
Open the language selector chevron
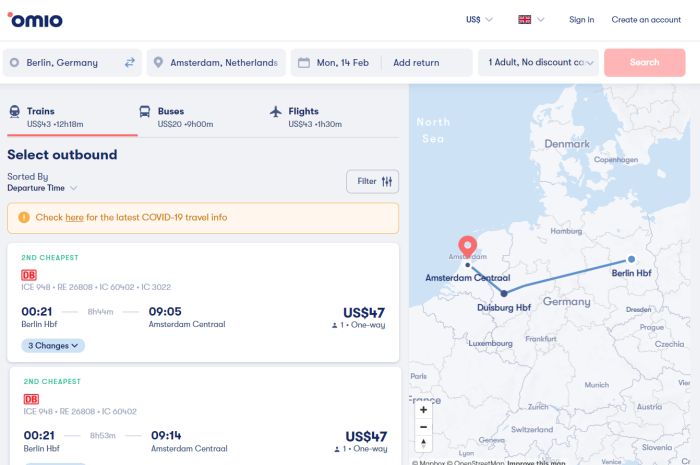[x=541, y=20]
